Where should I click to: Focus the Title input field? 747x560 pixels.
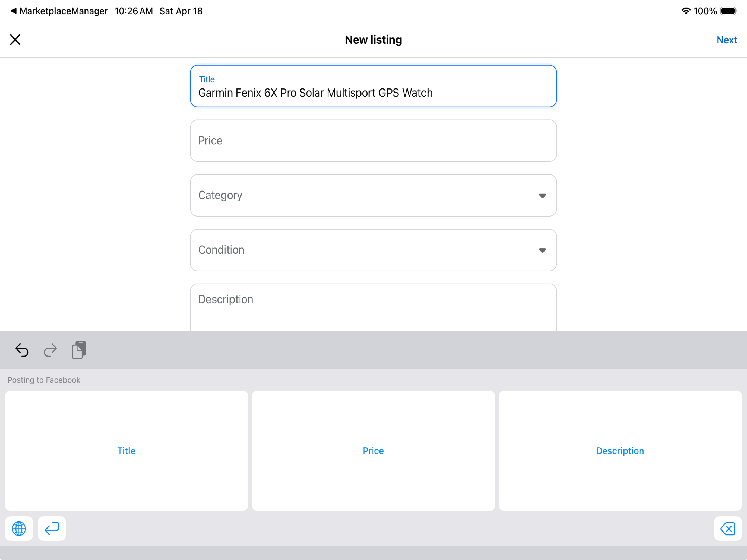[x=373, y=86]
